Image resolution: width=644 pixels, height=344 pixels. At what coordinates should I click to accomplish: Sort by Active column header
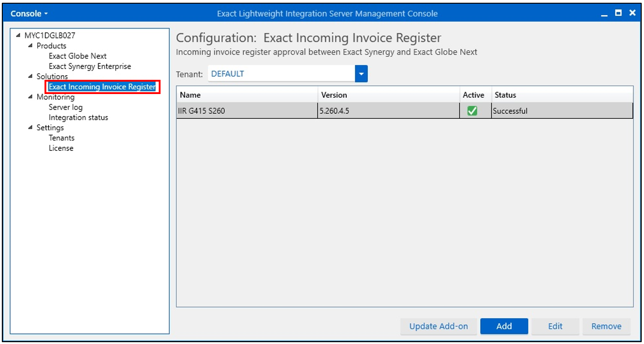(476, 95)
